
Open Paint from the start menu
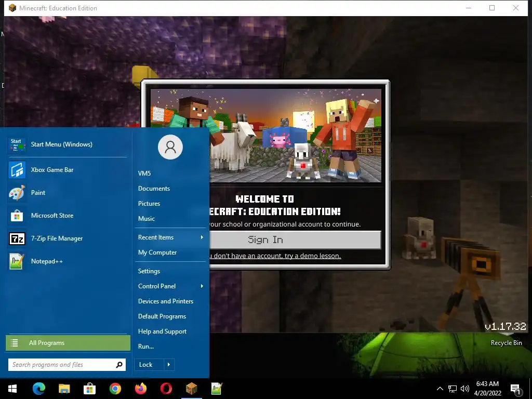point(67,193)
